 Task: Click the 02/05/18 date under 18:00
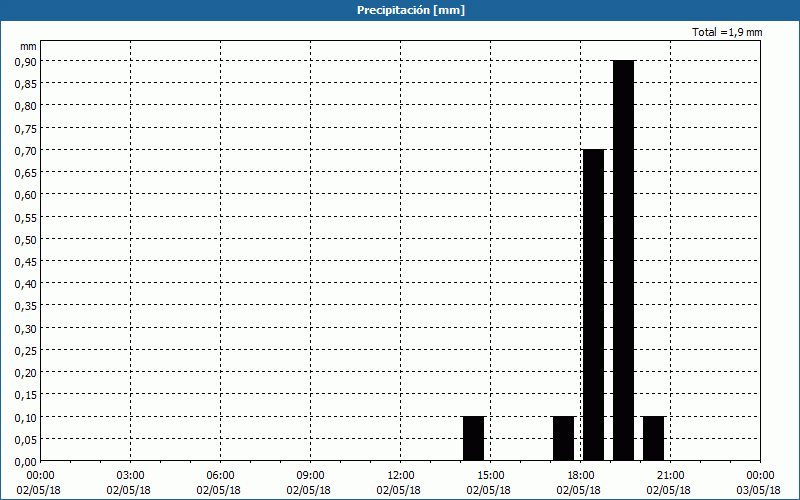(579, 490)
